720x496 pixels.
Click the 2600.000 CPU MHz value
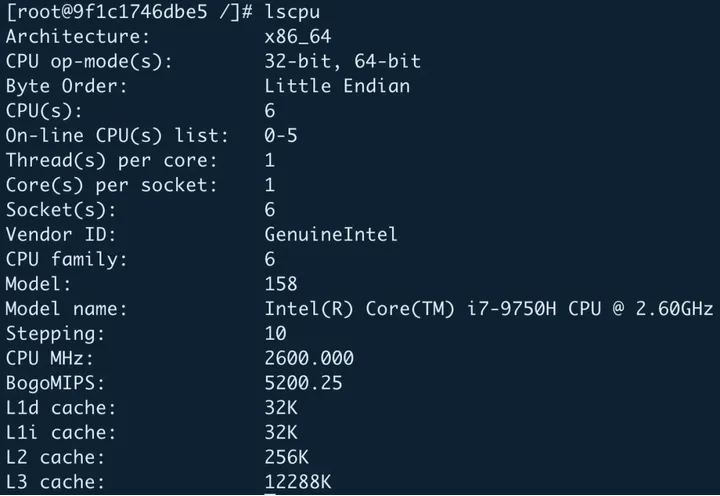tap(309, 358)
